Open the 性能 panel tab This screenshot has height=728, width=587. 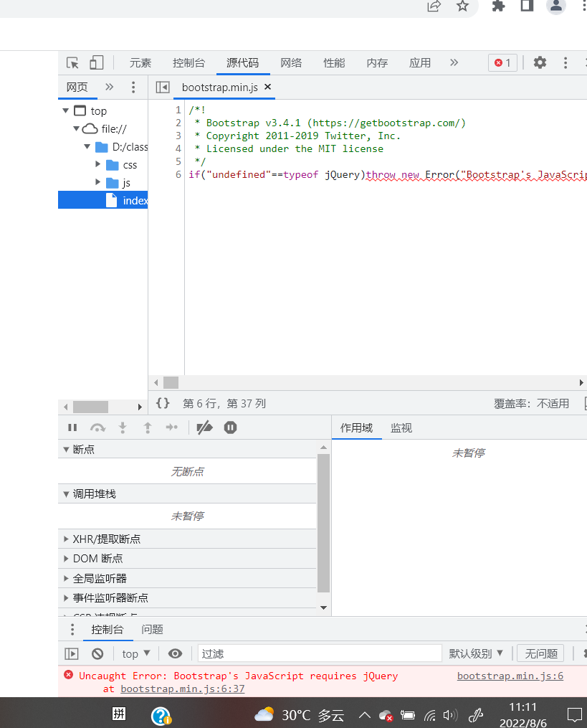[334, 62]
